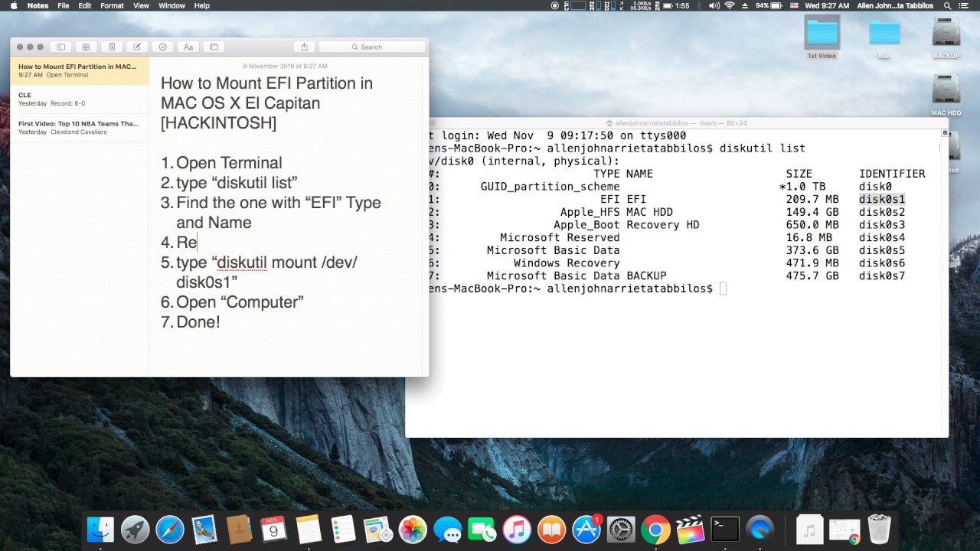Open the Aa text style button

(188, 47)
